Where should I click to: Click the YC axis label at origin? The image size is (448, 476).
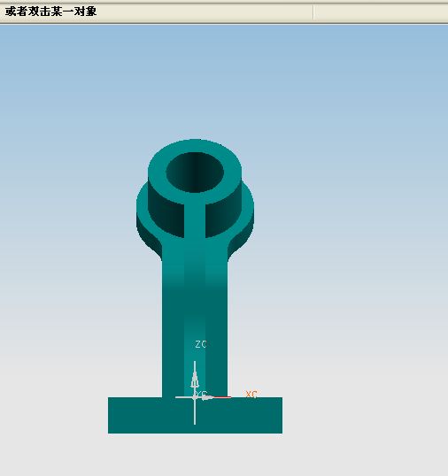(201, 394)
